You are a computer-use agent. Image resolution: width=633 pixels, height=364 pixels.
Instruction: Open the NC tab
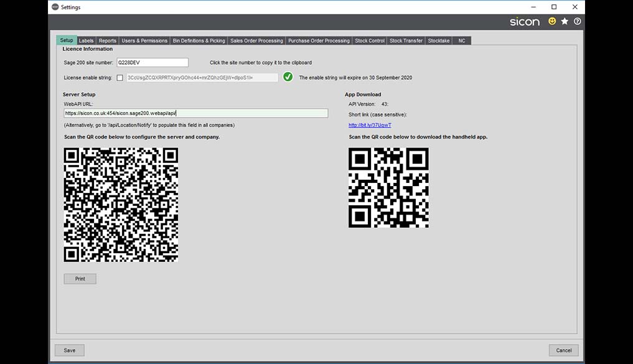click(x=461, y=41)
